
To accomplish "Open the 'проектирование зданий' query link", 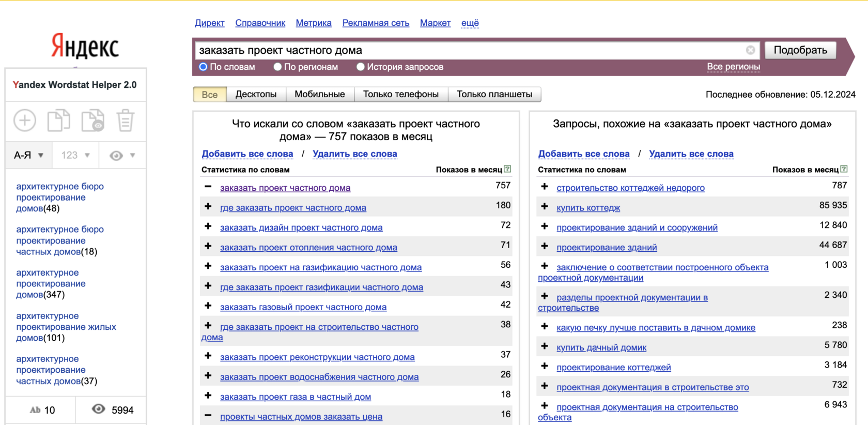I will click(x=607, y=248).
